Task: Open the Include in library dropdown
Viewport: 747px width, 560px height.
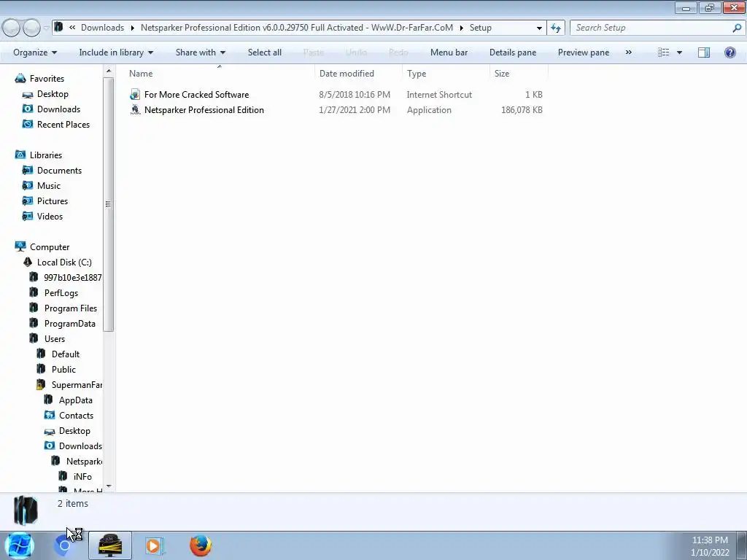Action: coord(116,52)
